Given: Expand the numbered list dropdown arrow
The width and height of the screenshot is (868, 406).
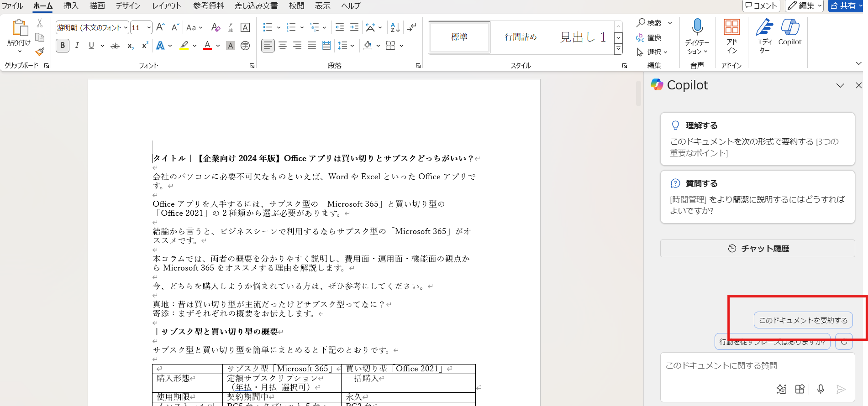Looking at the screenshot, I should click(x=302, y=27).
